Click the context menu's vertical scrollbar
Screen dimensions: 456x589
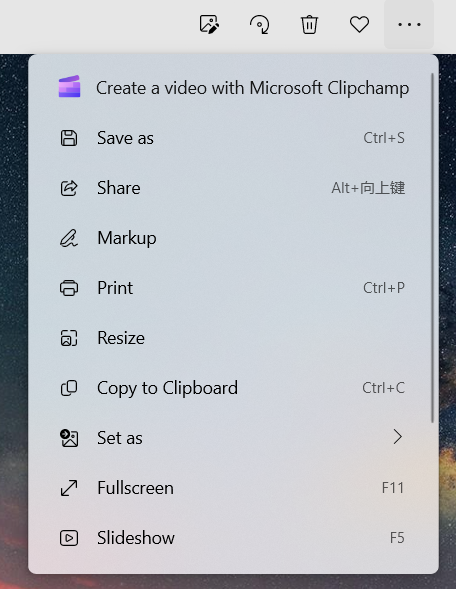[x=432, y=248]
